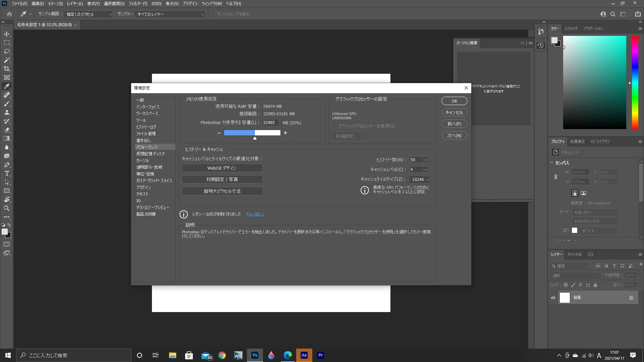Viewport: 644px width, 362px height.
Task: Hide the 背景 layer with eye icon
Action: pyautogui.click(x=553, y=298)
